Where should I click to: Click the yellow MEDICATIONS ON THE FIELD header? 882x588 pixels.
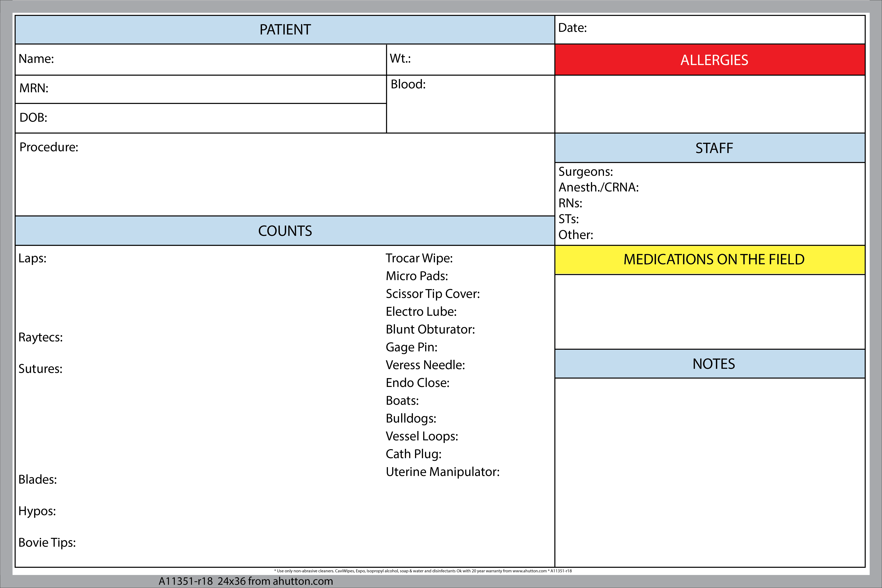click(710, 260)
